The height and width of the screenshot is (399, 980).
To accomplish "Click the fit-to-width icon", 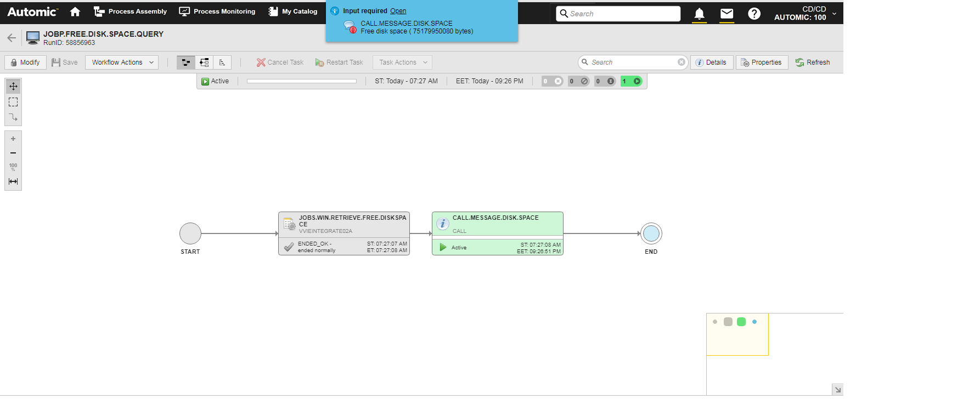I will pyautogui.click(x=13, y=181).
